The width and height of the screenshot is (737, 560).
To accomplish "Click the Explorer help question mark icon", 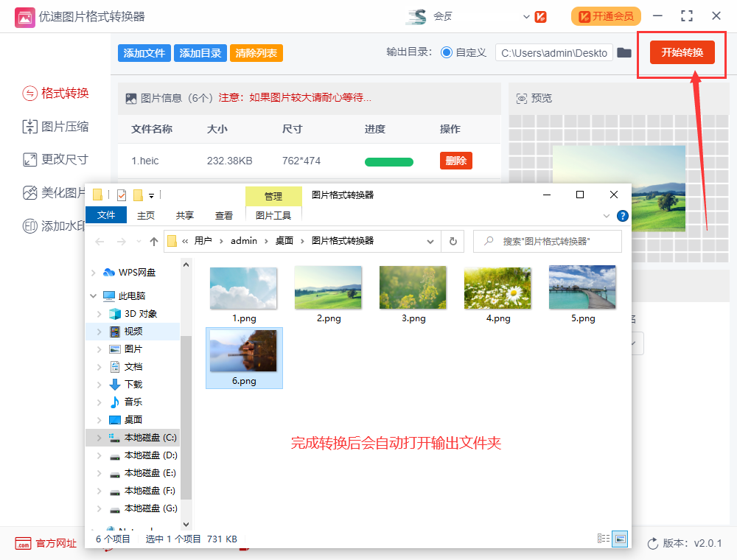I will click(622, 216).
